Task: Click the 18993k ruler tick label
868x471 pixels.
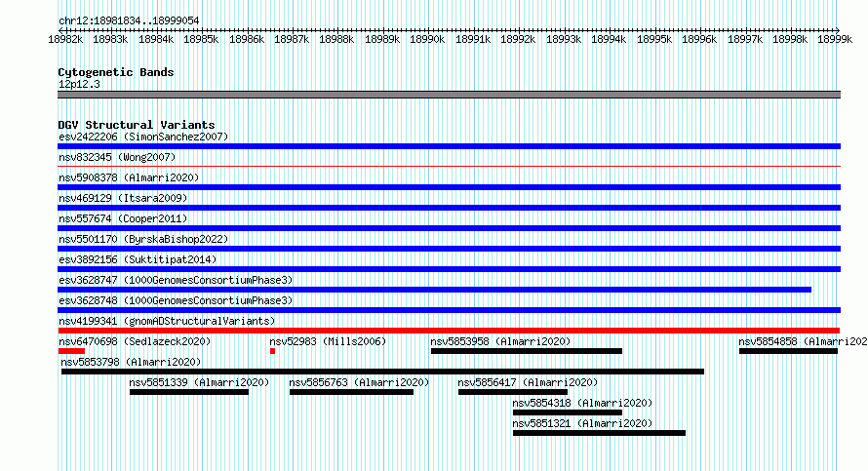Action: click(564, 39)
